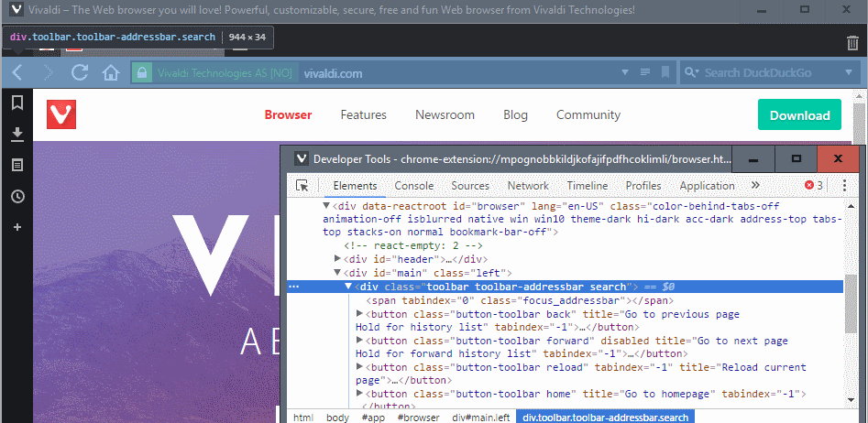Click the vivaldi.com address field
The image size is (868, 423).
(459, 73)
